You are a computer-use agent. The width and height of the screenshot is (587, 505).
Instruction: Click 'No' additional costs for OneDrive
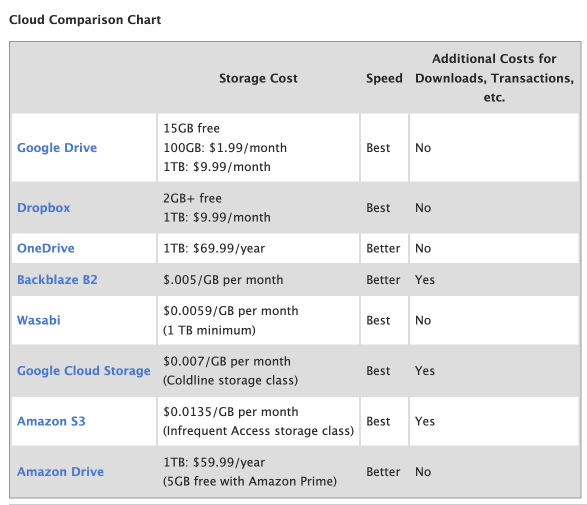(423, 248)
